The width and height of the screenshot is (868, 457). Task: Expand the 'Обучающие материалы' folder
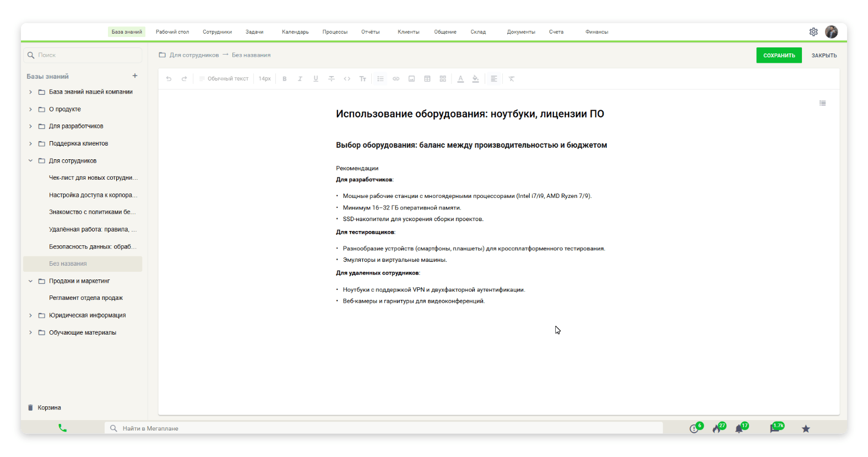pyautogui.click(x=30, y=332)
